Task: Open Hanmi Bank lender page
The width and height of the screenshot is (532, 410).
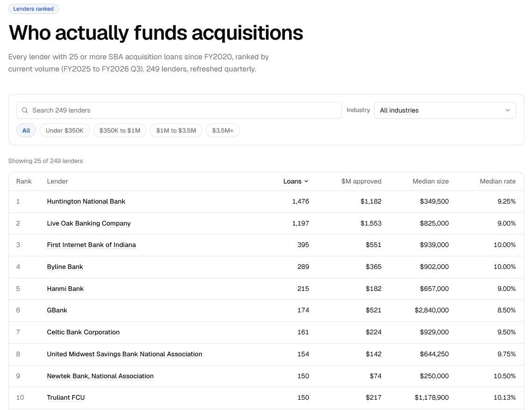Action: tap(65, 289)
